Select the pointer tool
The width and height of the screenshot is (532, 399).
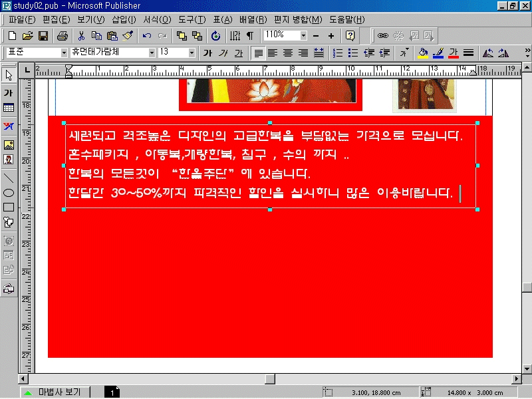9,75
